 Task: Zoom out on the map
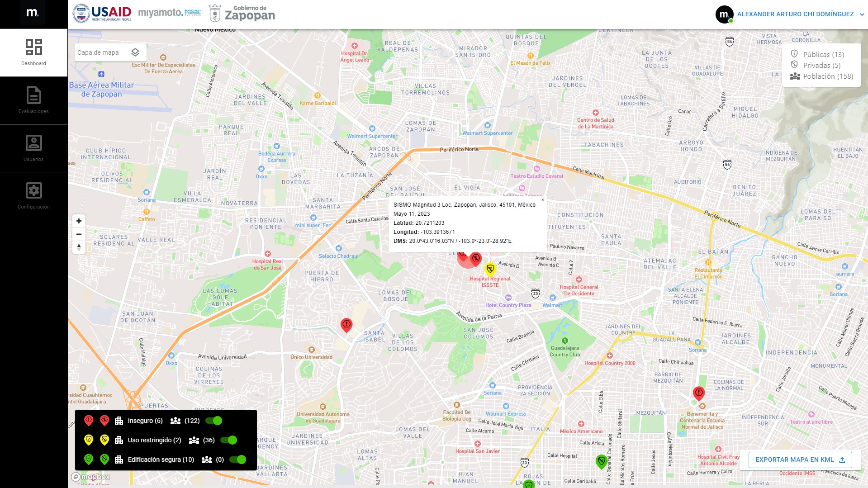[79, 234]
